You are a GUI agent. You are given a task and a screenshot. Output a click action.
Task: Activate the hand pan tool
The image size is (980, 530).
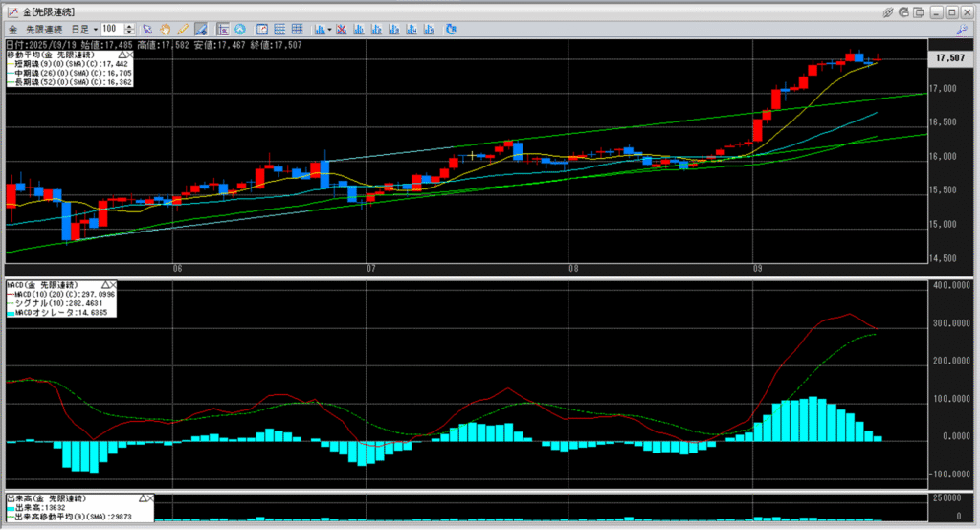click(x=165, y=29)
